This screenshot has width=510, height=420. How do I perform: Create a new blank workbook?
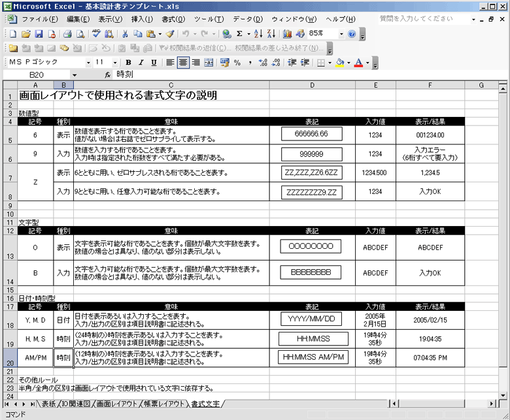(x=13, y=34)
